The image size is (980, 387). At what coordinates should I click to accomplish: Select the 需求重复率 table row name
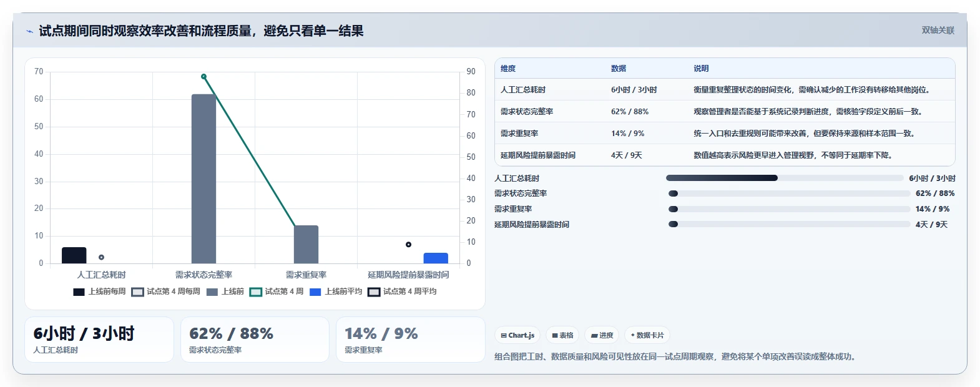[x=519, y=134]
